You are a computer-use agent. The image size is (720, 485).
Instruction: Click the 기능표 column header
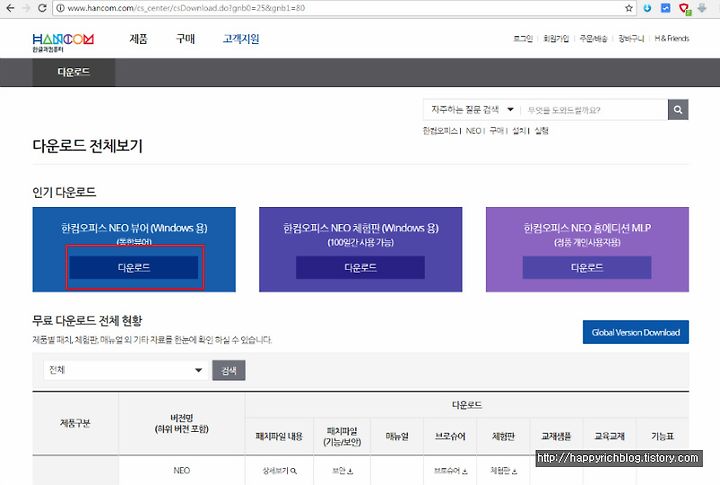point(662,436)
